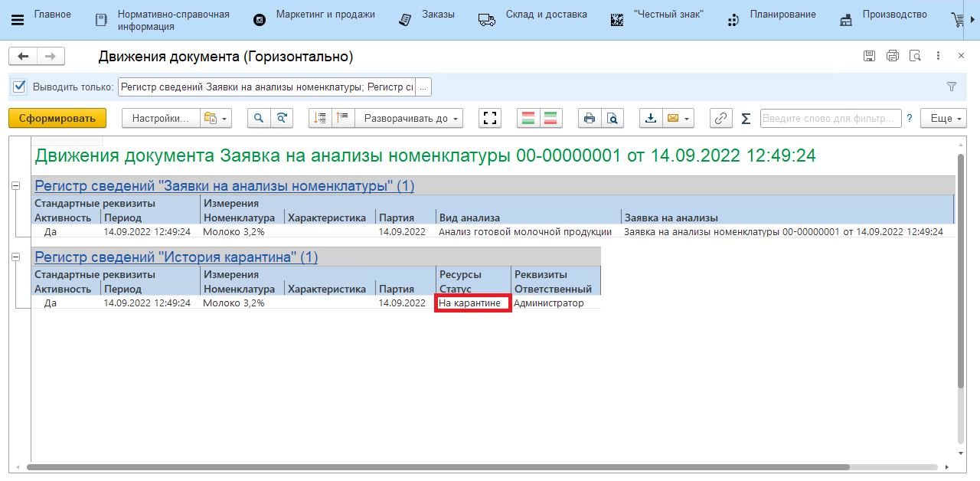Click the horizontal scrollbar at the bottom
This screenshot has width=980, height=481.
(x=436, y=466)
